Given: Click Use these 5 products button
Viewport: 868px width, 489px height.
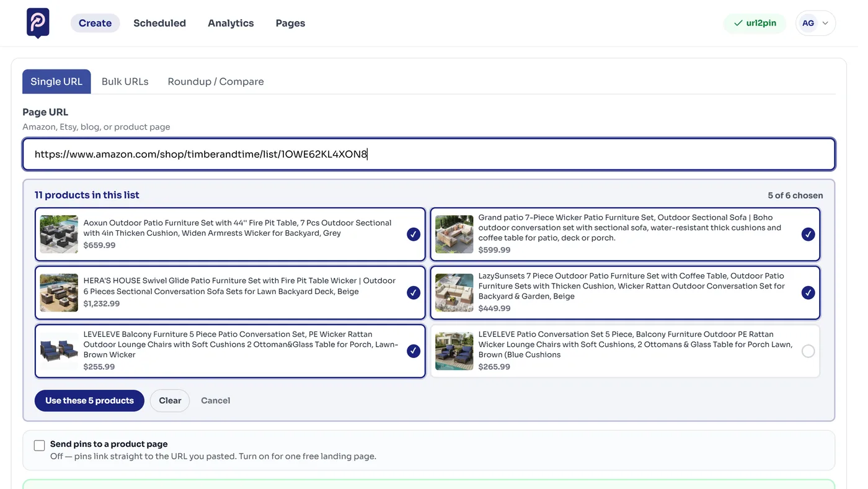Looking at the screenshot, I should pos(89,400).
